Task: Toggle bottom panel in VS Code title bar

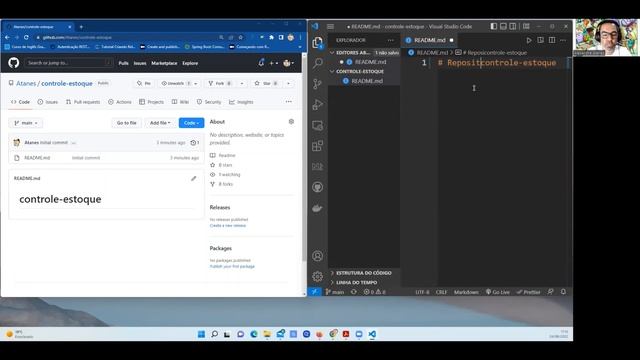Action: pos(503,26)
